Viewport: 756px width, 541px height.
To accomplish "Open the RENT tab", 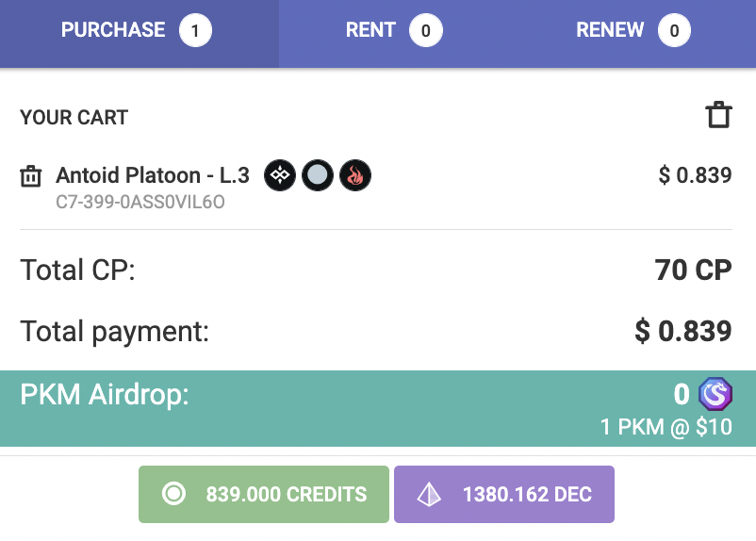I will pyautogui.click(x=394, y=33).
